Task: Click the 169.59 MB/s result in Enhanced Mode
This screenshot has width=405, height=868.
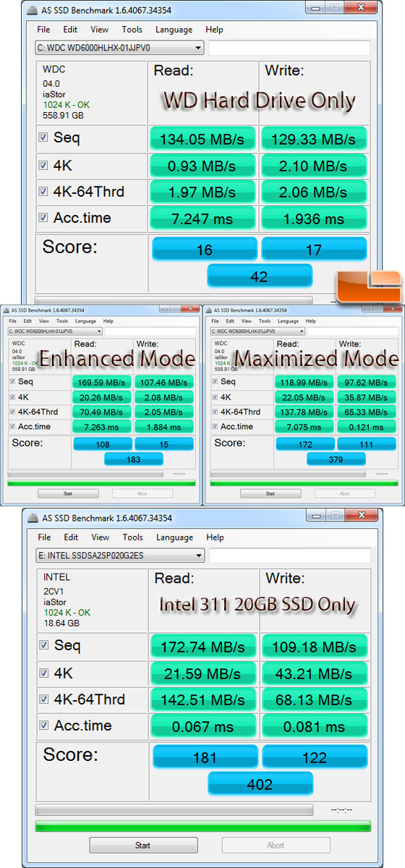Action: pyautogui.click(x=101, y=382)
